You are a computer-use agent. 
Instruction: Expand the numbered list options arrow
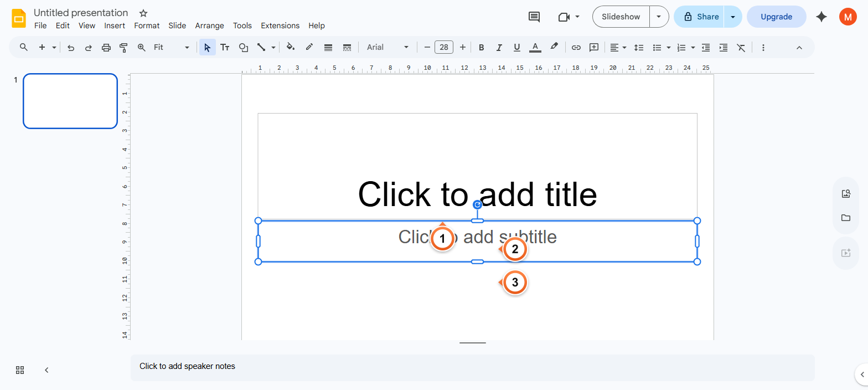click(x=693, y=48)
